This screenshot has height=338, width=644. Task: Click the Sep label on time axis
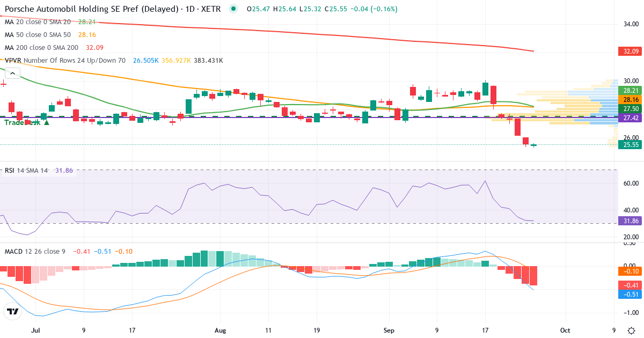(389, 330)
